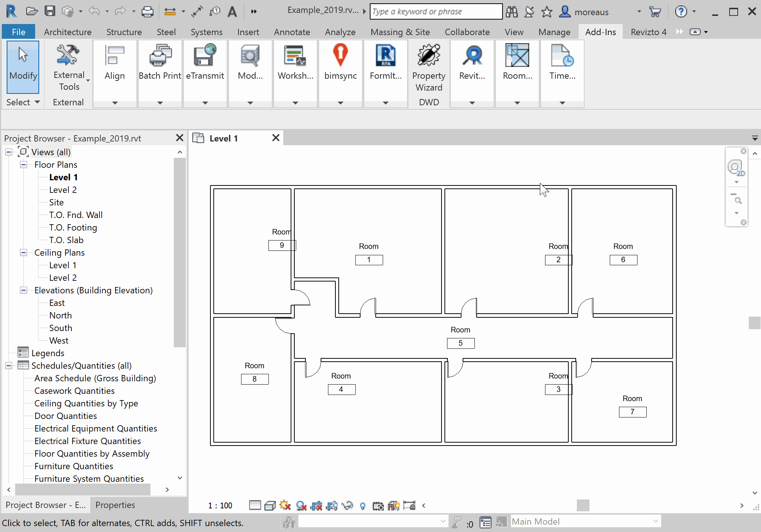
Task: Open Level 2 floor plan view
Action: pos(63,190)
